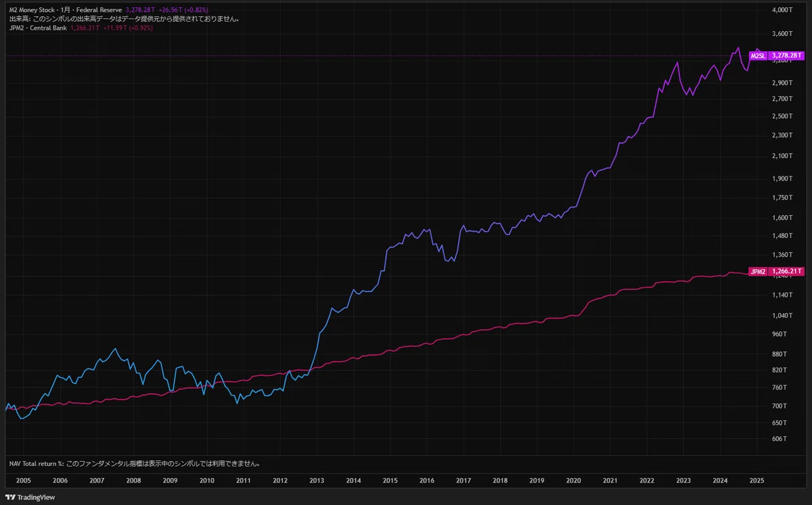This screenshot has width=812, height=505.
Task: Click the 880T price axis label
Action: [780, 354]
